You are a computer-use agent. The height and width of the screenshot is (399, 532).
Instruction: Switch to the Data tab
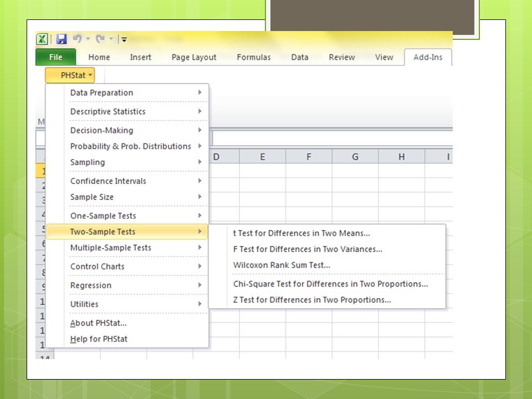(x=300, y=57)
